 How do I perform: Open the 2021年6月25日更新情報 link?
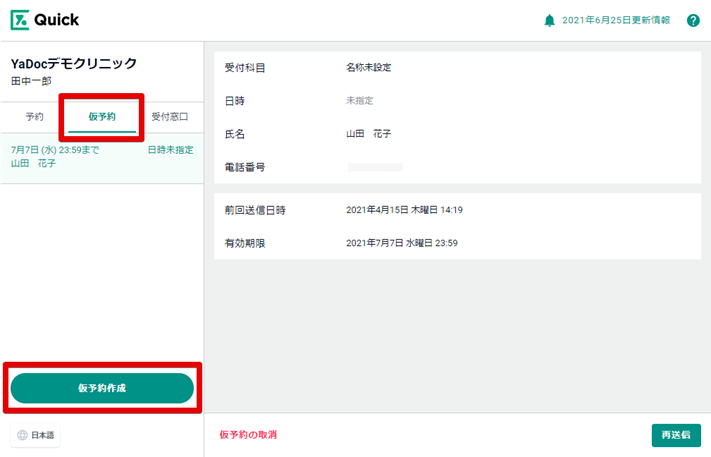coord(616,20)
